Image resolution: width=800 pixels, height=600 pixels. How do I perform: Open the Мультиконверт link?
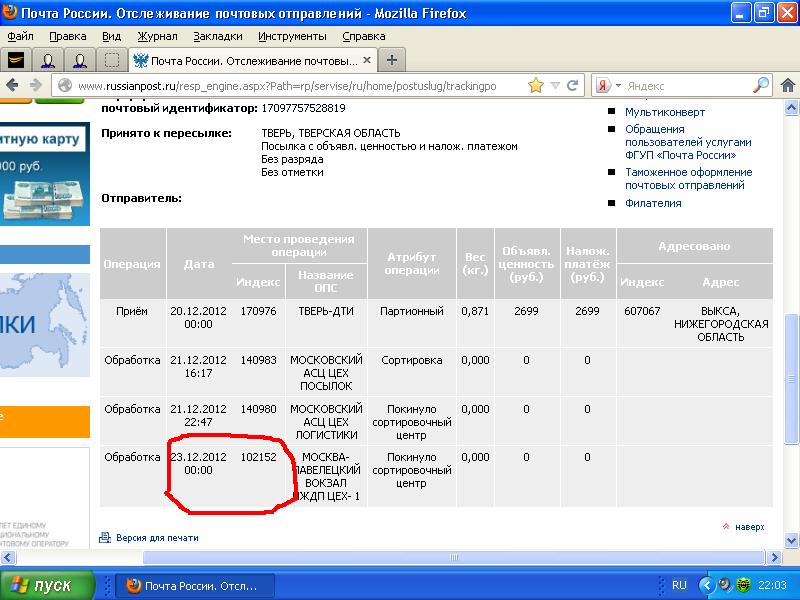click(665, 112)
